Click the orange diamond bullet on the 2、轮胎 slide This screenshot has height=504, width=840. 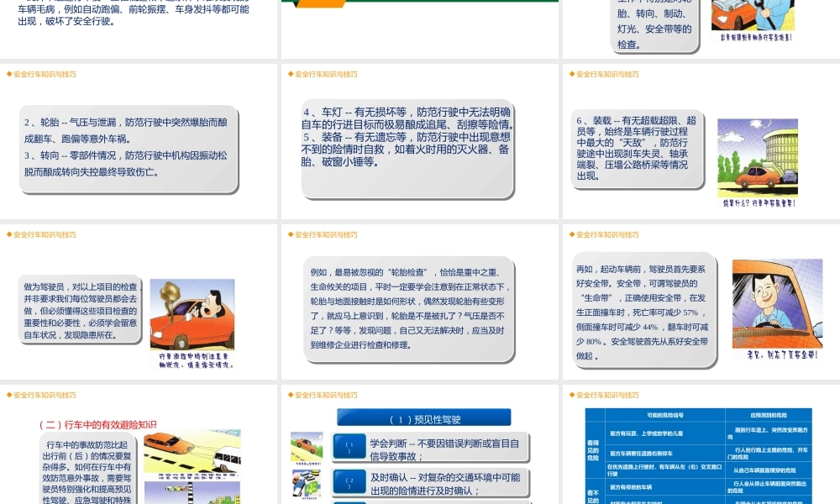click(x=9, y=74)
